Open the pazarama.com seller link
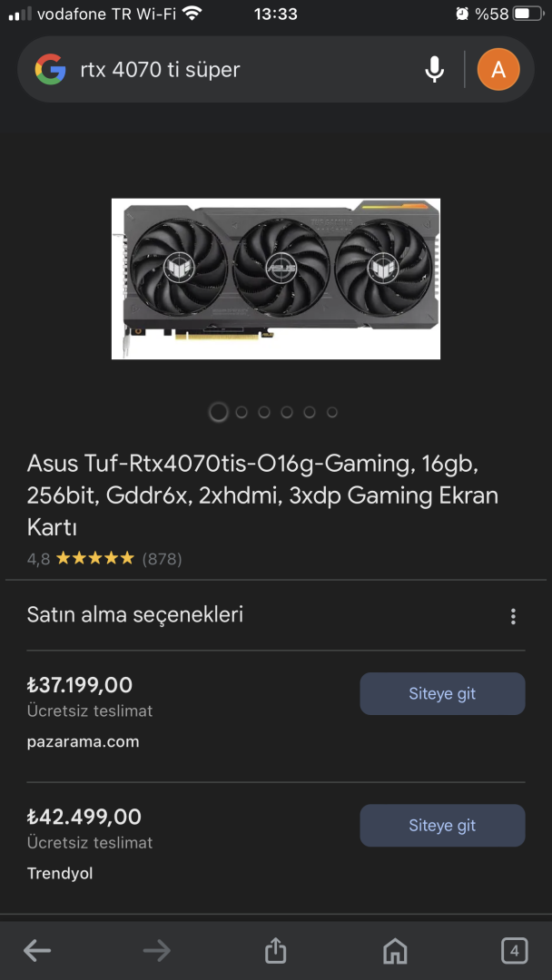Viewport: 552px width, 980px height. tap(84, 742)
